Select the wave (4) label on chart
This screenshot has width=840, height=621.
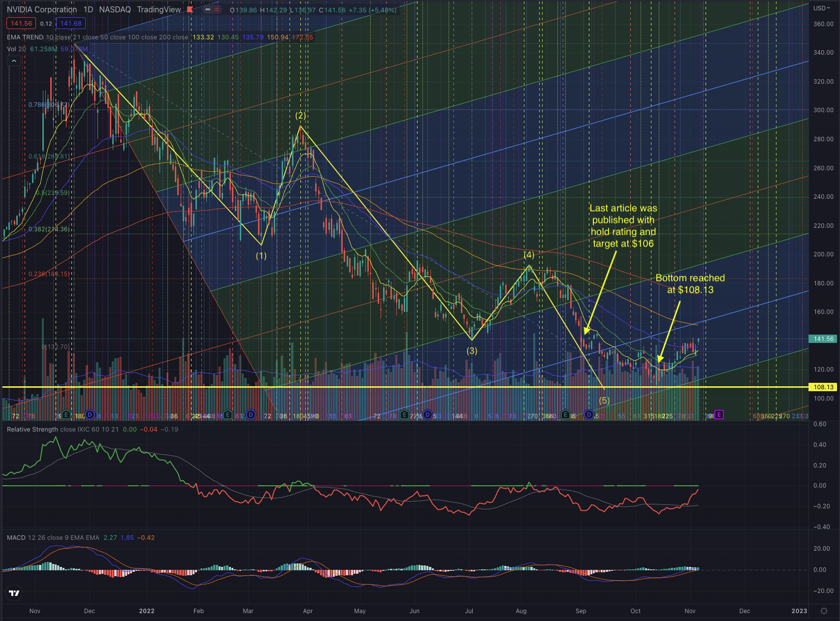(529, 255)
